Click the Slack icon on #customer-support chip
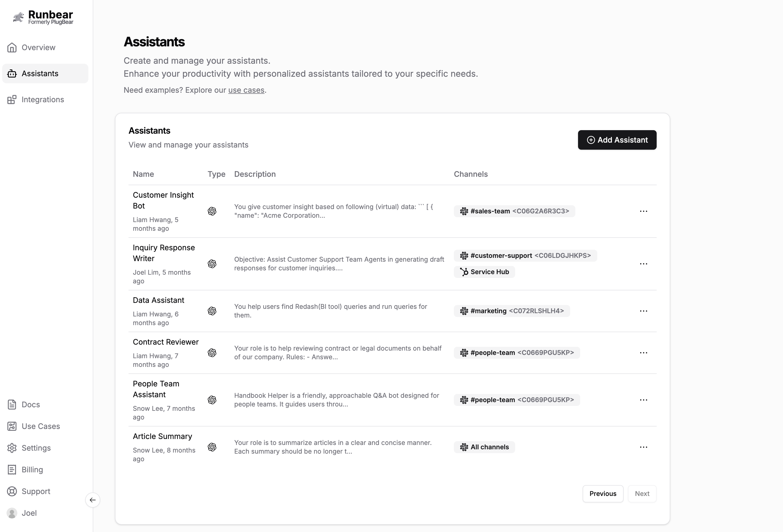The image size is (783, 532). tap(464, 256)
